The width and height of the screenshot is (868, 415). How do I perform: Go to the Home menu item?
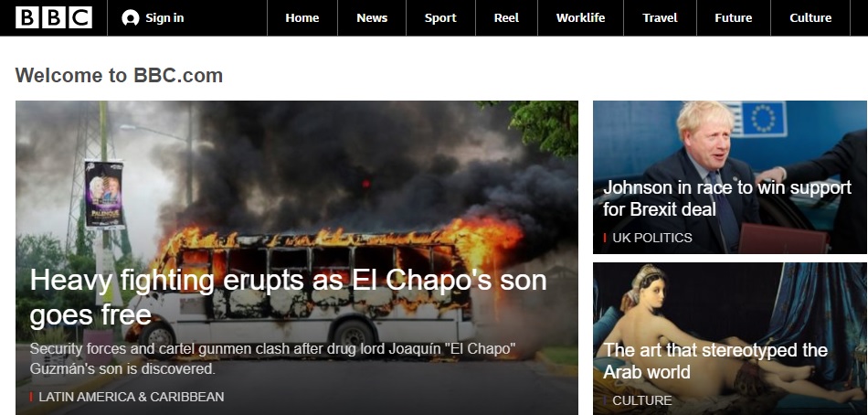302,17
